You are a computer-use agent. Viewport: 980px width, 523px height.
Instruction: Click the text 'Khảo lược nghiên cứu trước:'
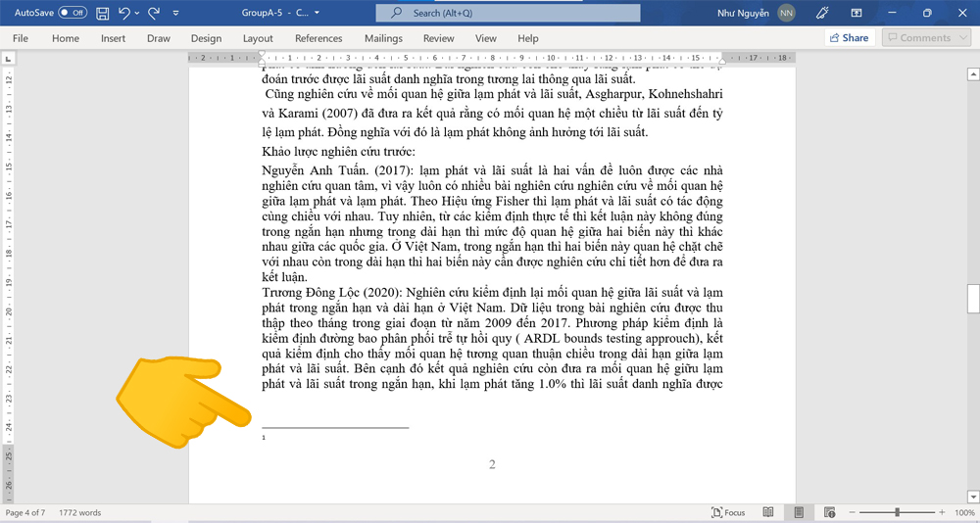(x=338, y=151)
